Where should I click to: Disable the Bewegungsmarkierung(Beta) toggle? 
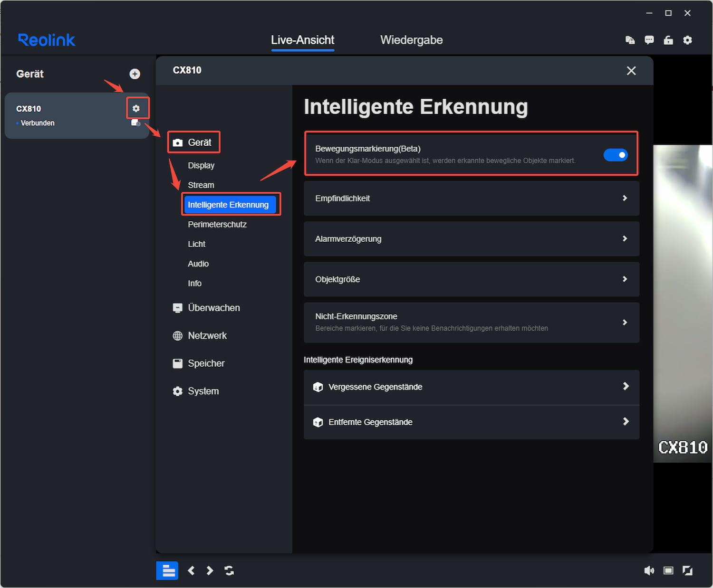pyautogui.click(x=616, y=155)
